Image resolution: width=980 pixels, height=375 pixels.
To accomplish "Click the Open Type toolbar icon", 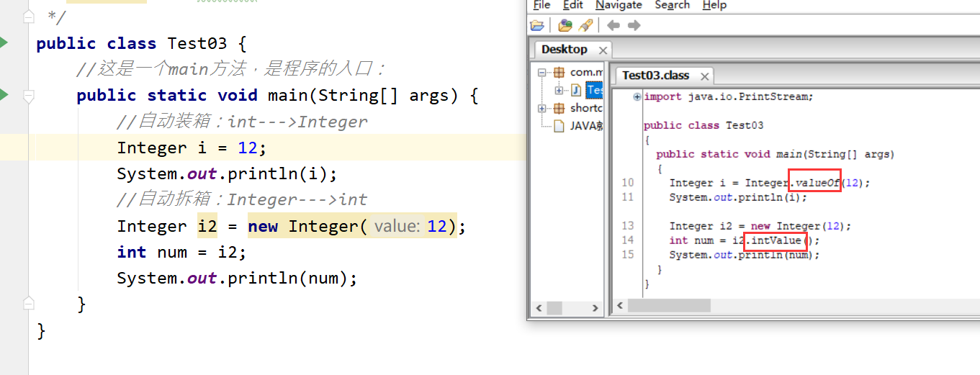I will coord(565,25).
